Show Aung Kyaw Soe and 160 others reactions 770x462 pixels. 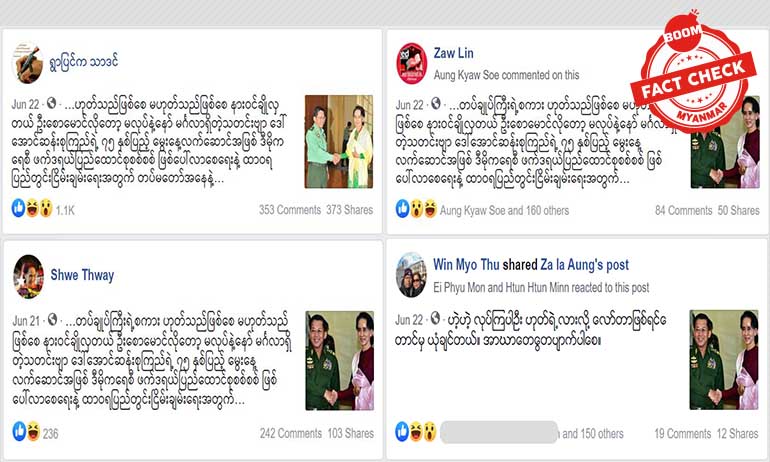coord(504,211)
